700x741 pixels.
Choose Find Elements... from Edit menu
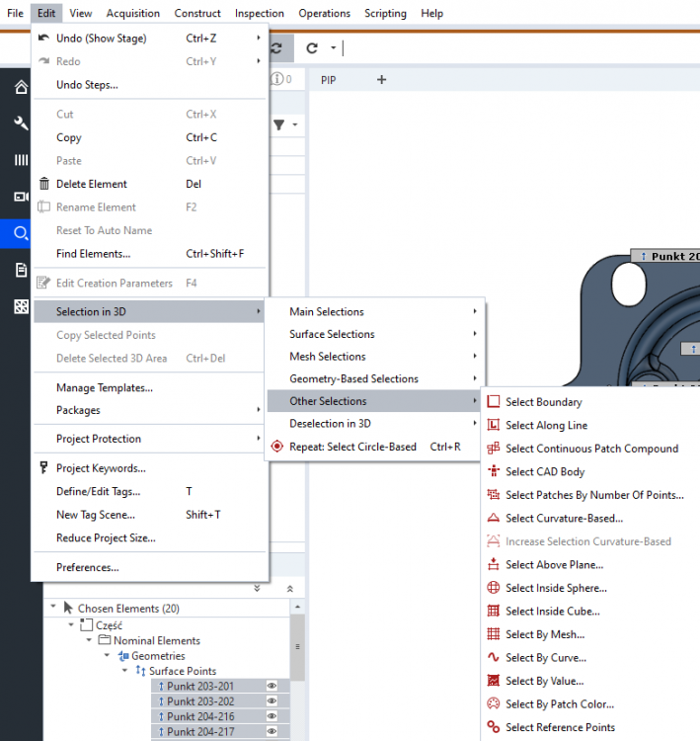coord(149,254)
